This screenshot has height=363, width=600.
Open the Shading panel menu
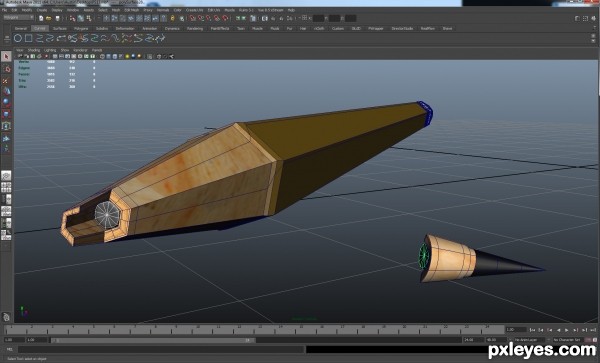point(34,50)
